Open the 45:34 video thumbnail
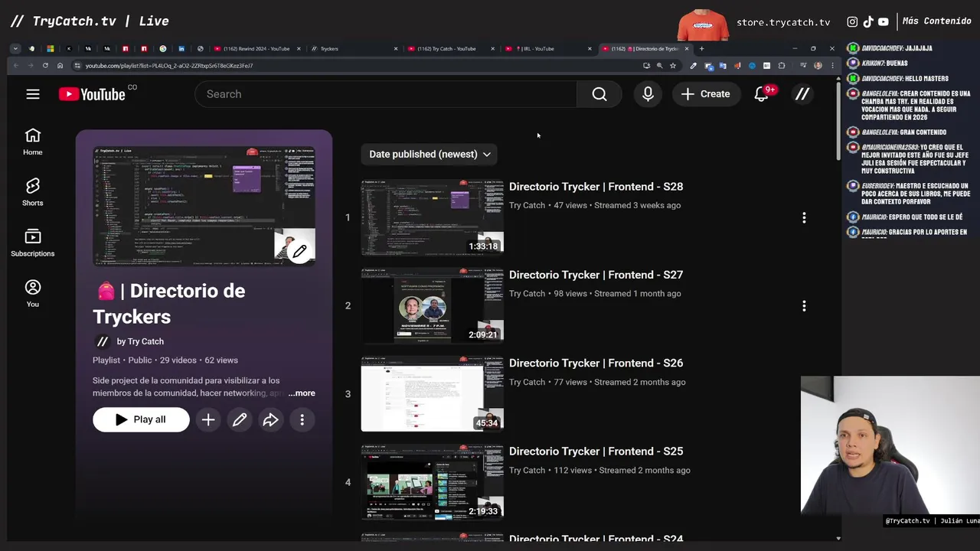This screenshot has width=980, height=551. click(432, 393)
